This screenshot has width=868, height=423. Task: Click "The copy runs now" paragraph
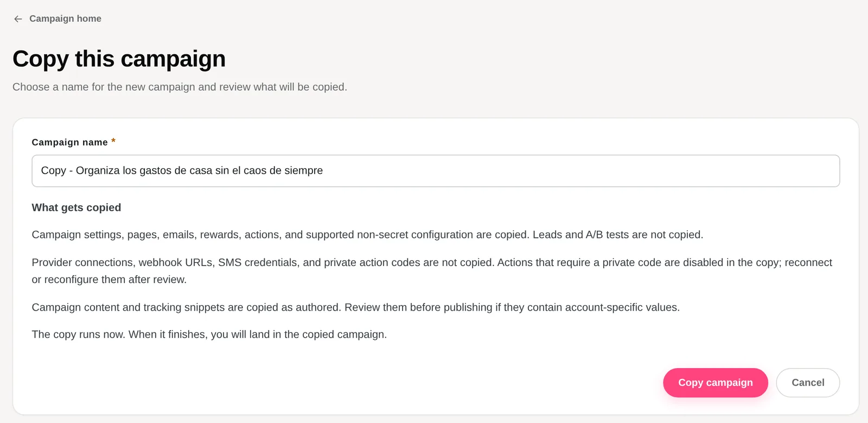pos(209,334)
